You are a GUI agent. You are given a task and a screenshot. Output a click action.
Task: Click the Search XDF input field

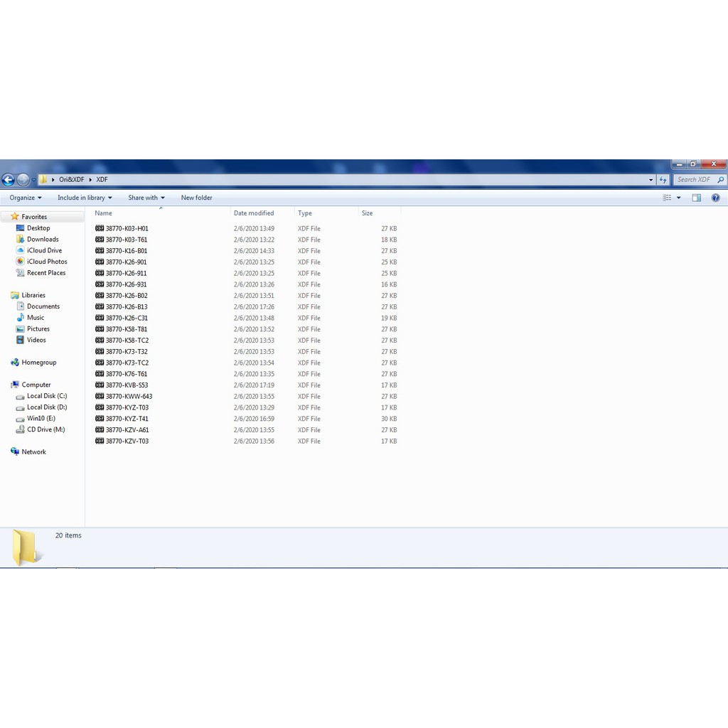pos(694,180)
